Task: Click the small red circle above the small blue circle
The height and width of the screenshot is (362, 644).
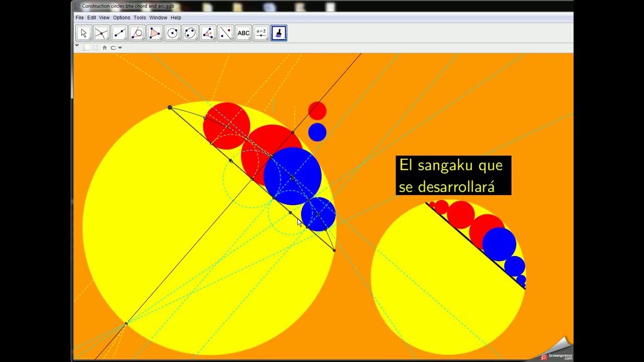Action: click(x=317, y=111)
